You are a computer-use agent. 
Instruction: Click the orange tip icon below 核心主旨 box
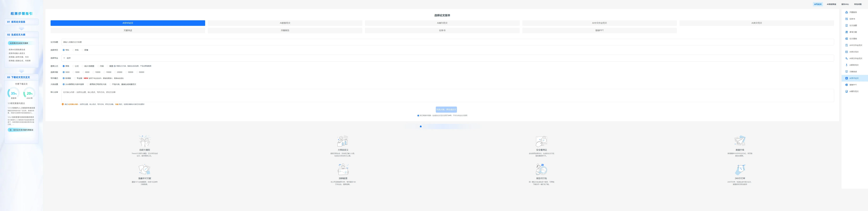point(63,104)
